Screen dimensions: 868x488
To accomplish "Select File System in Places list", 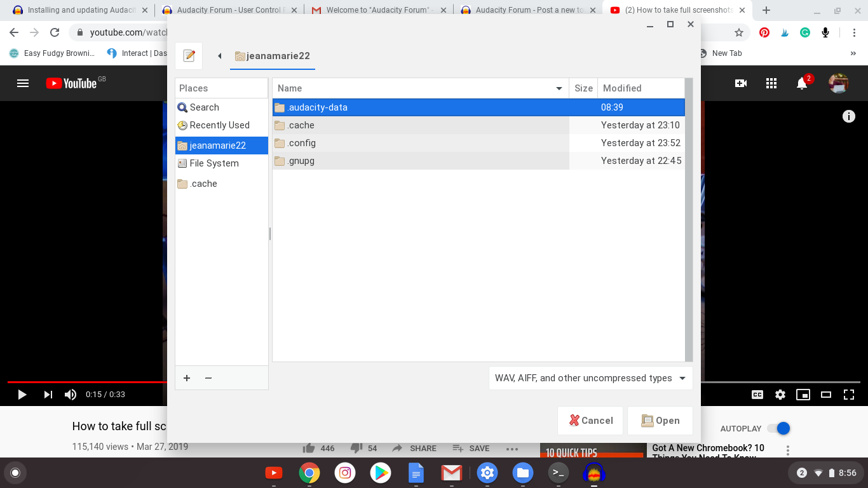I will [x=214, y=163].
